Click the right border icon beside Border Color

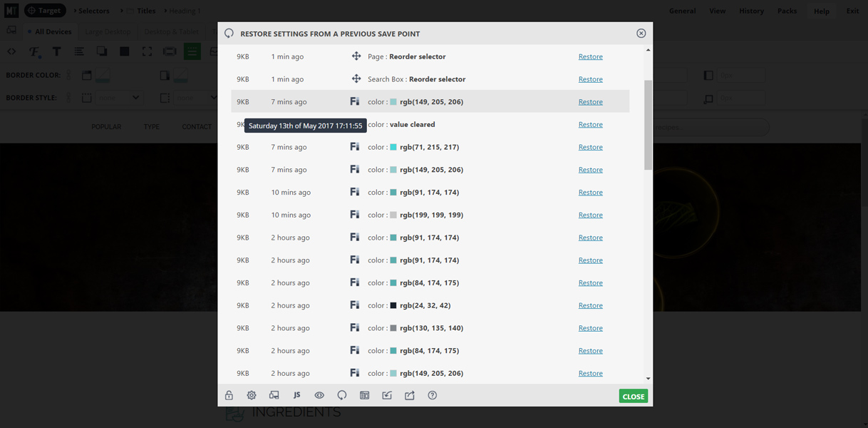pyautogui.click(x=165, y=75)
